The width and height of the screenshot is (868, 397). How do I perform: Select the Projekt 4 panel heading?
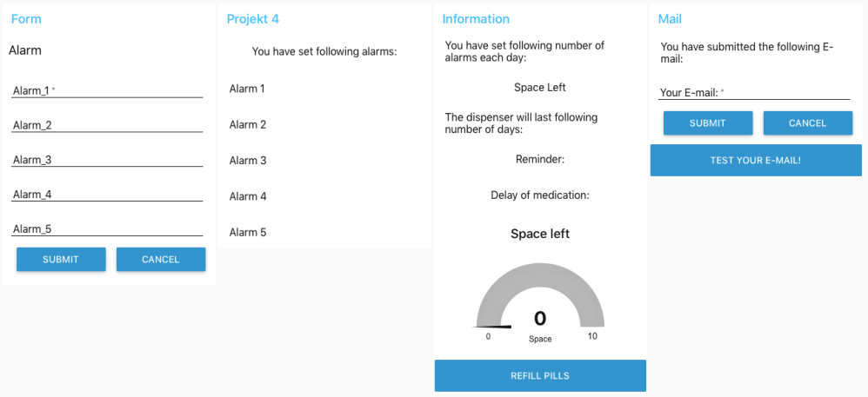pos(253,19)
